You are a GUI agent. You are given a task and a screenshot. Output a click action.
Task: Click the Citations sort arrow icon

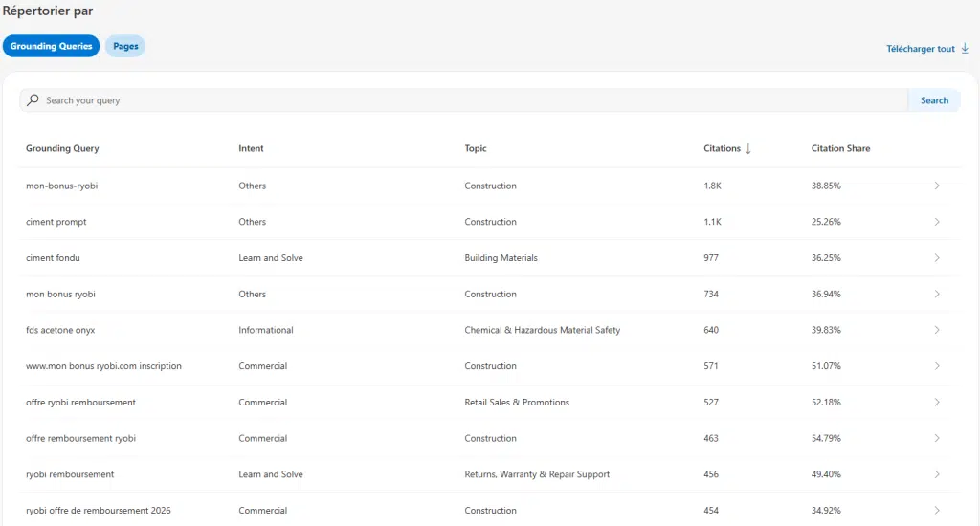(x=748, y=148)
